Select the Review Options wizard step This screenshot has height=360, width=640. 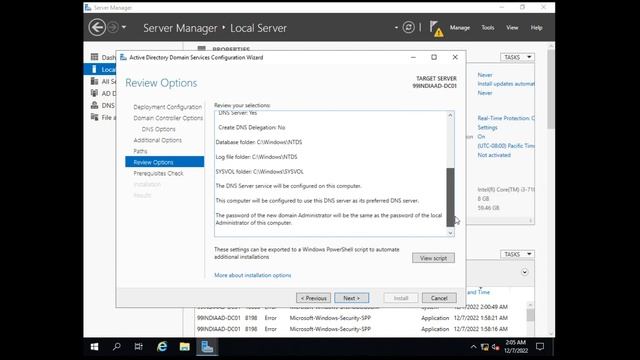coord(164,162)
